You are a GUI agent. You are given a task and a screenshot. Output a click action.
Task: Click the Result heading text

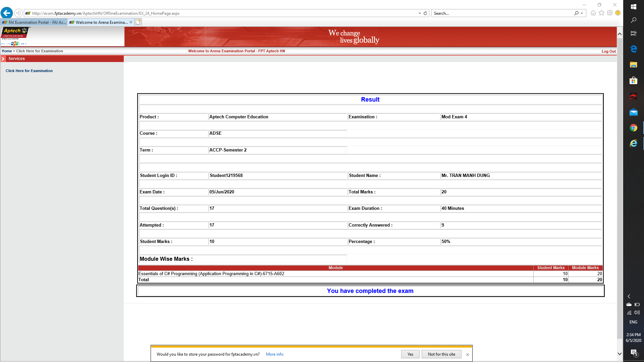pyautogui.click(x=370, y=100)
